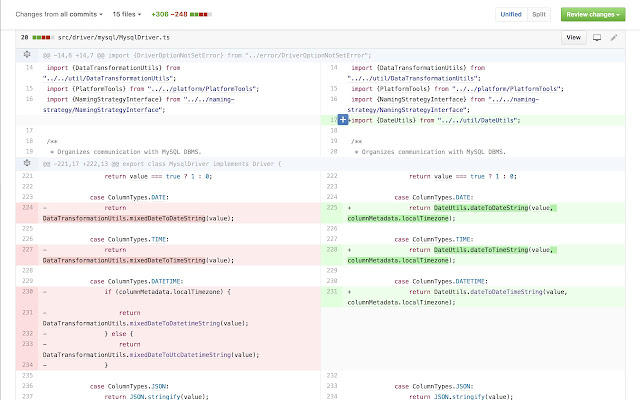Switch to Split diff view
Screen dimensions: 640x400
[x=539, y=14]
